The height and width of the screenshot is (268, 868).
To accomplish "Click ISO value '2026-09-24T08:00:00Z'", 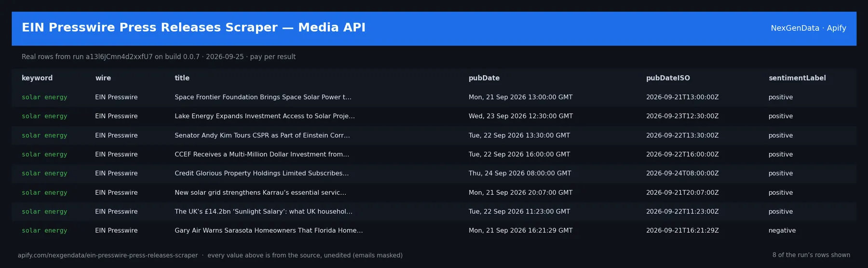I will [x=682, y=174].
